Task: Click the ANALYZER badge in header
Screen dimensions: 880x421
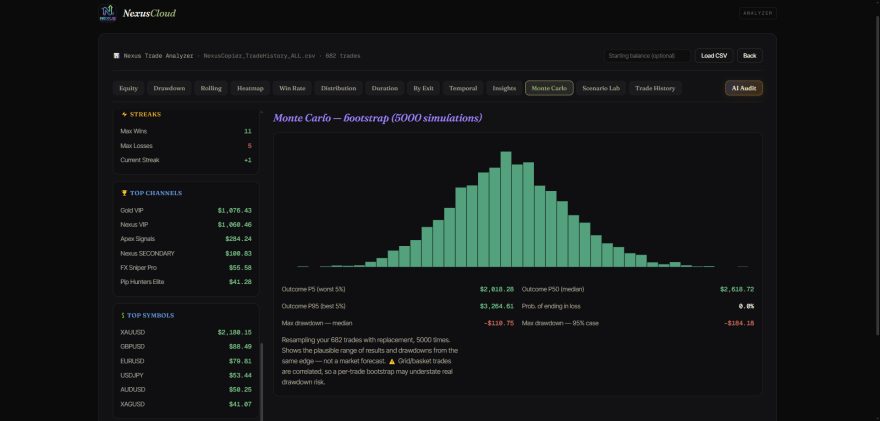Action: [758, 13]
